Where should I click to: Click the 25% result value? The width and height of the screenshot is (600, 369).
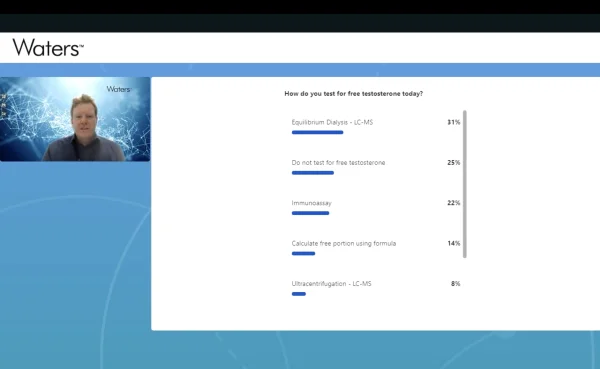(x=454, y=163)
